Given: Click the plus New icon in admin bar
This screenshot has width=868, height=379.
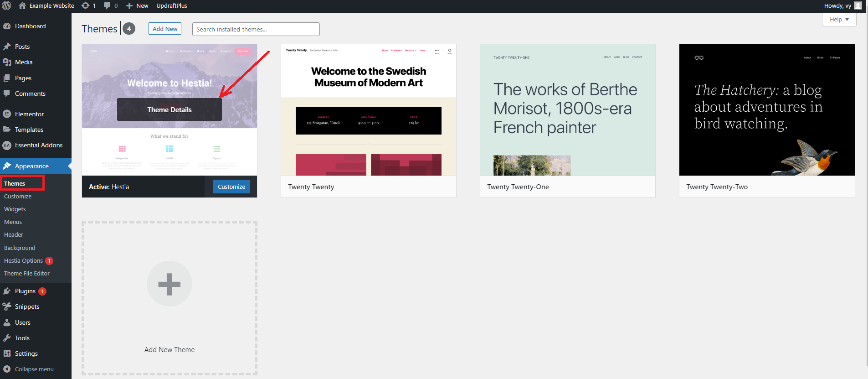Looking at the screenshot, I should 129,5.
